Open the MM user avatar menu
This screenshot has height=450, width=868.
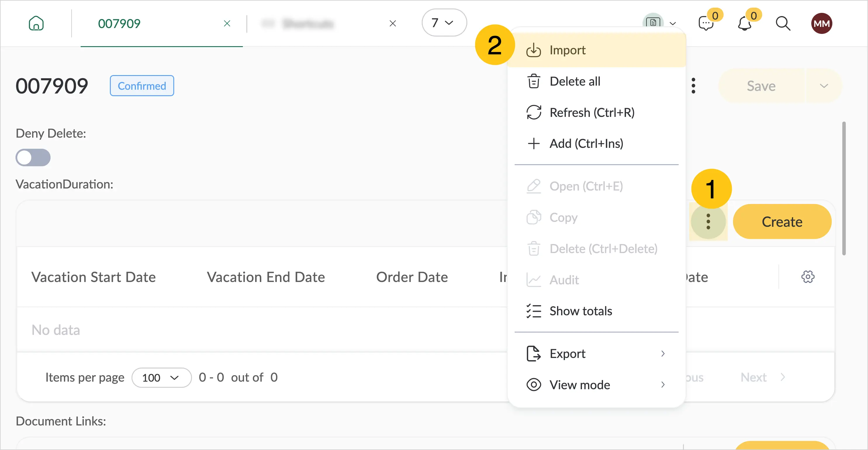pyautogui.click(x=821, y=23)
